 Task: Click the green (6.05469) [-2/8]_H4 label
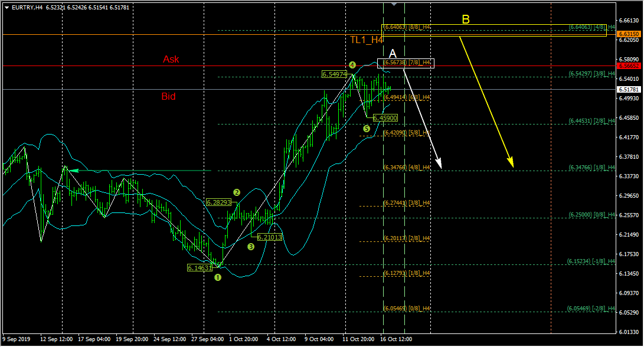click(591, 309)
